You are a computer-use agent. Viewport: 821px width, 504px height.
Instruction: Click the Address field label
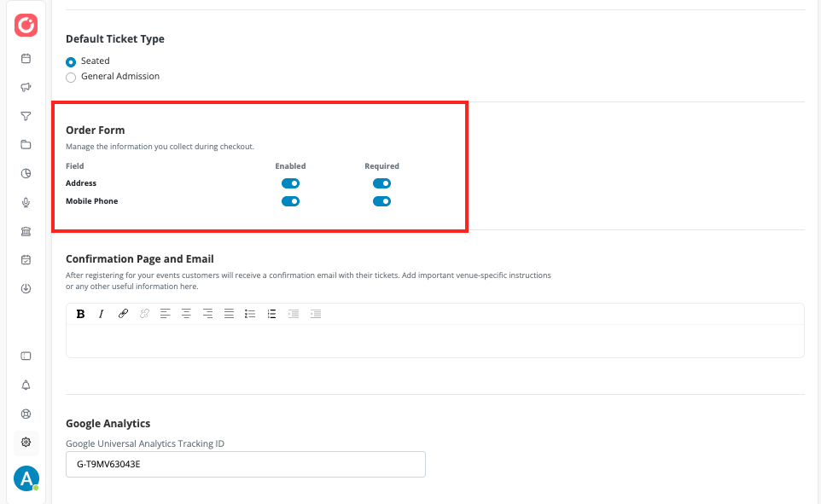click(x=81, y=183)
